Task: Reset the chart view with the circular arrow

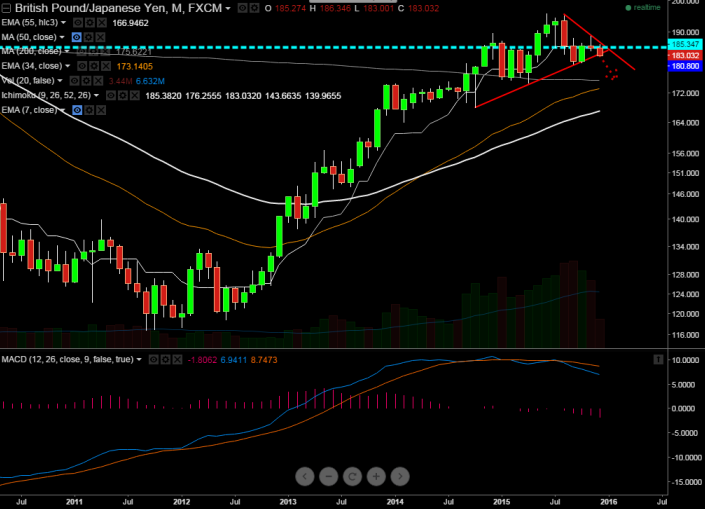Action: pos(352,477)
